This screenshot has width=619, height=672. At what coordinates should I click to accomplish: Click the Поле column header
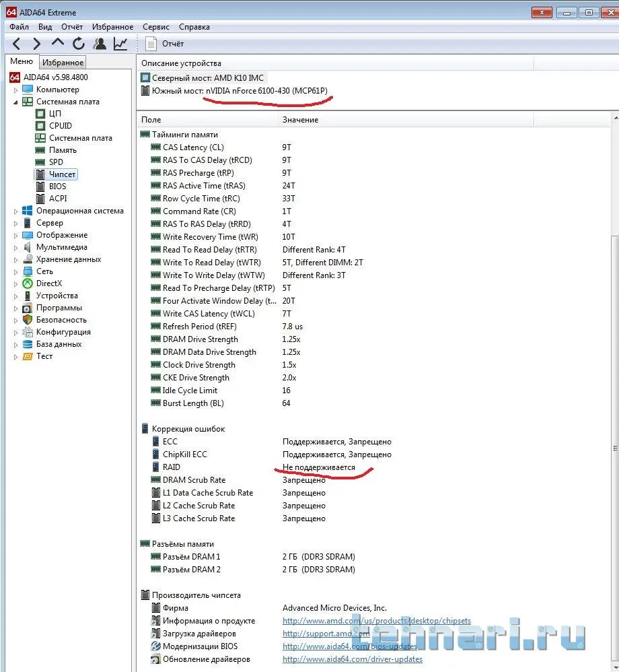point(207,120)
